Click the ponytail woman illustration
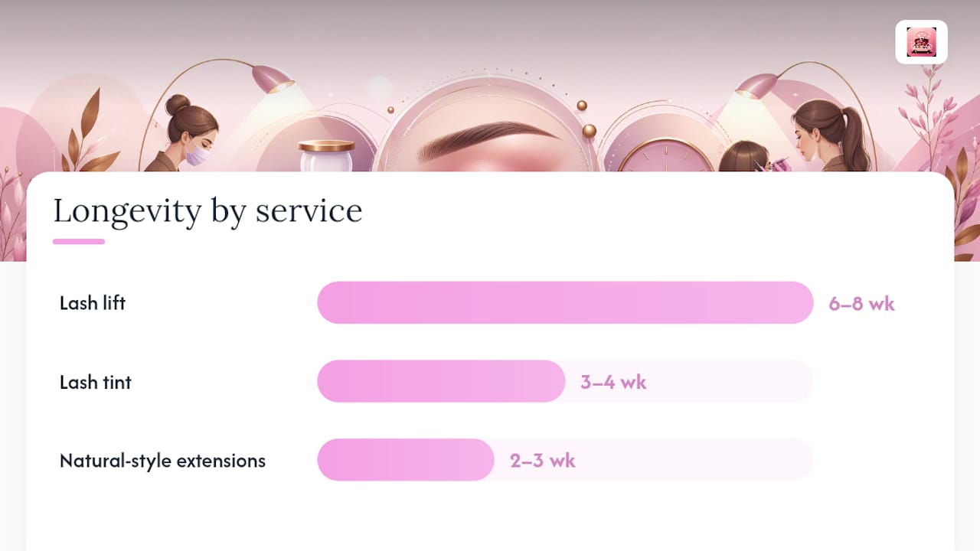This screenshot has width=980, height=551. pyautogui.click(x=831, y=135)
